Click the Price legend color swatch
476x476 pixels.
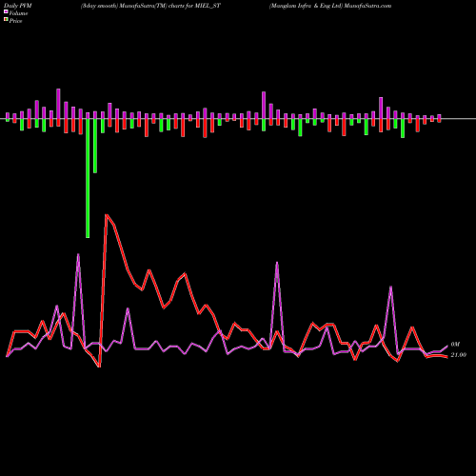[6, 20]
